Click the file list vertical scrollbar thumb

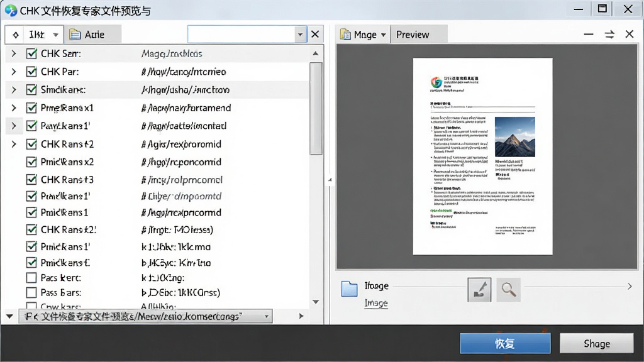316,109
